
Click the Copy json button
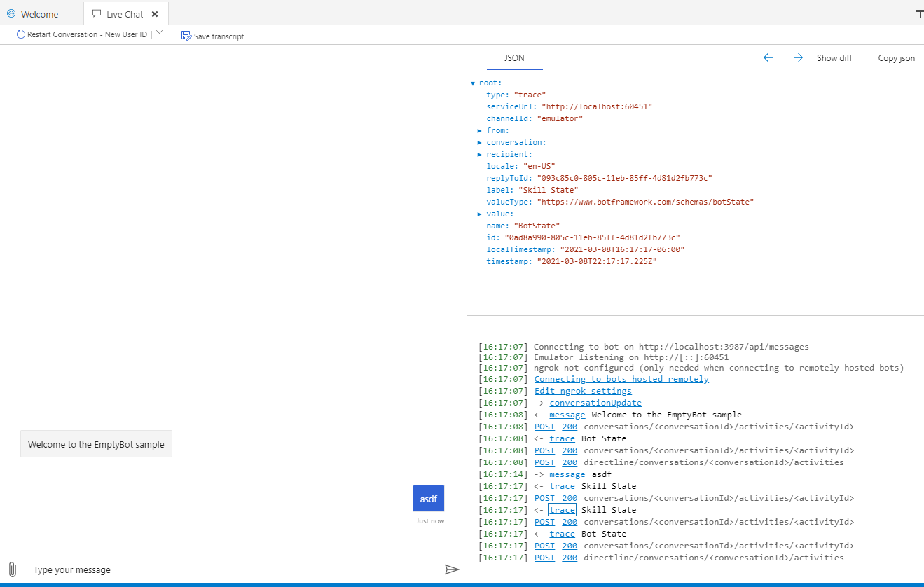[x=896, y=58]
